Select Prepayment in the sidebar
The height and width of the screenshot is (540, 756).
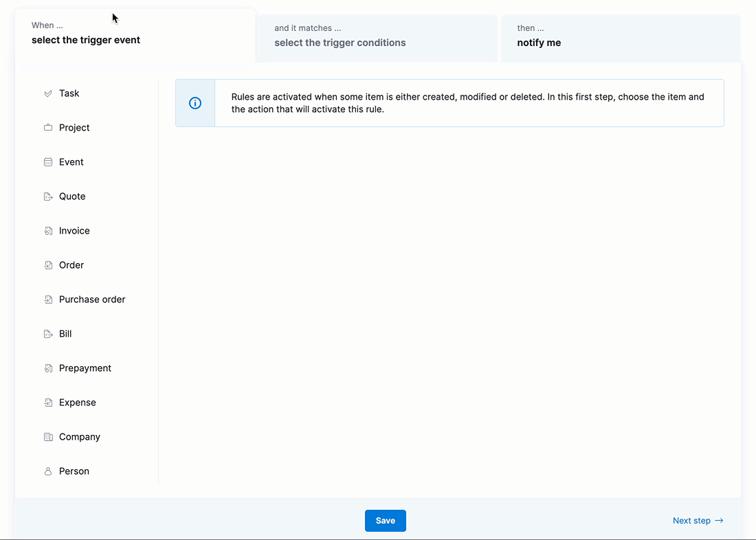tap(85, 368)
